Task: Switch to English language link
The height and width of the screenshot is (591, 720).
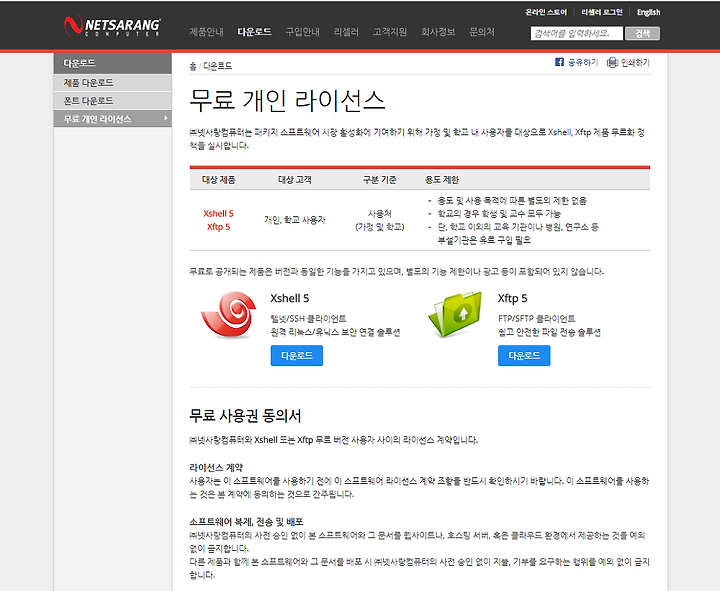Action: click(x=648, y=12)
